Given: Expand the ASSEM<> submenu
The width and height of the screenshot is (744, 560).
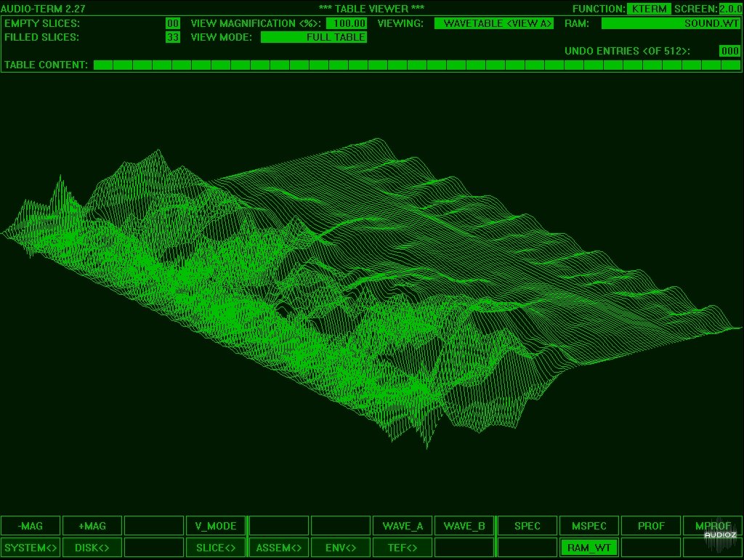Looking at the screenshot, I should 278,548.
